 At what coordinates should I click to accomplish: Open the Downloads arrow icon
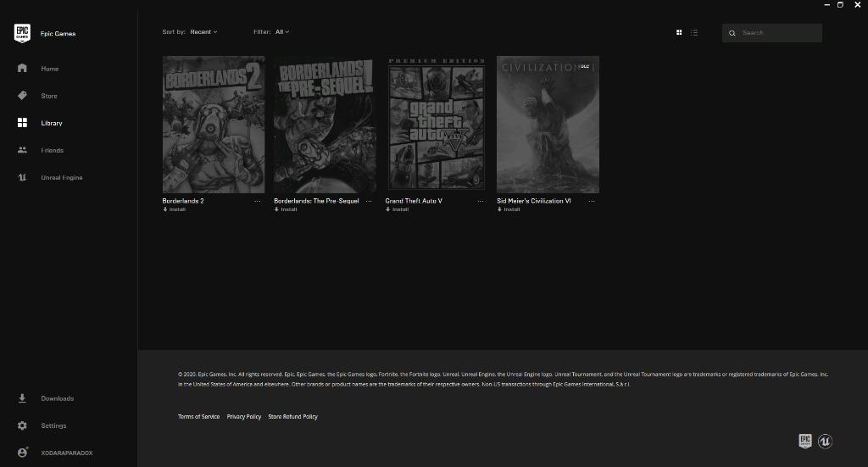(x=22, y=398)
